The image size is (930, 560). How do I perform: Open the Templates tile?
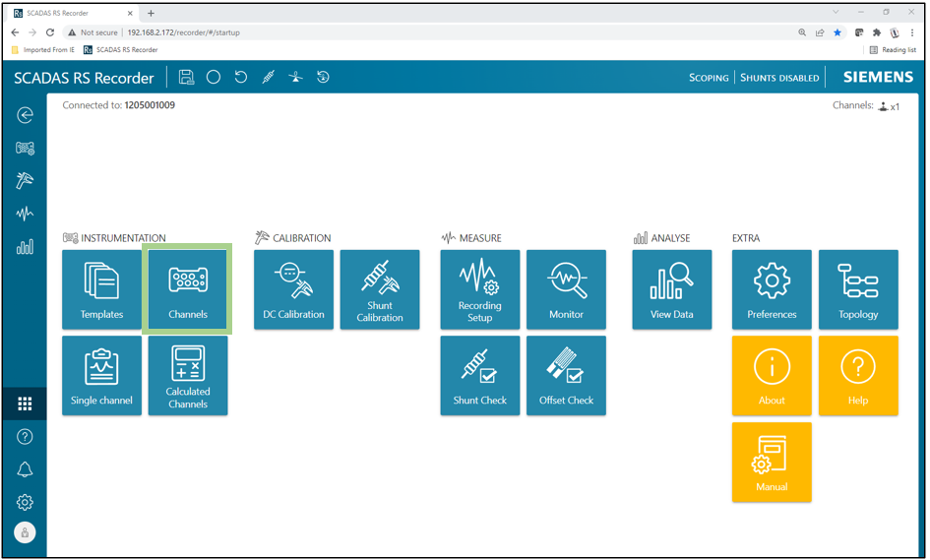pyautogui.click(x=101, y=289)
